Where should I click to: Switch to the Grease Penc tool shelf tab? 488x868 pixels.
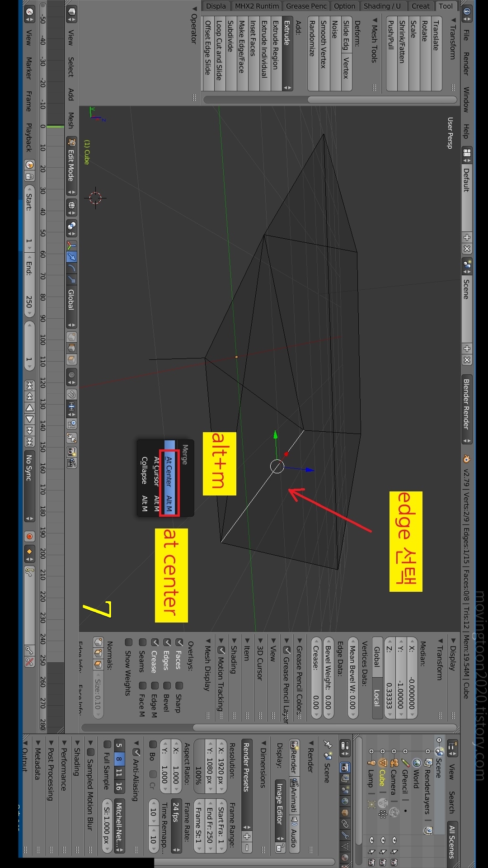point(306,6)
